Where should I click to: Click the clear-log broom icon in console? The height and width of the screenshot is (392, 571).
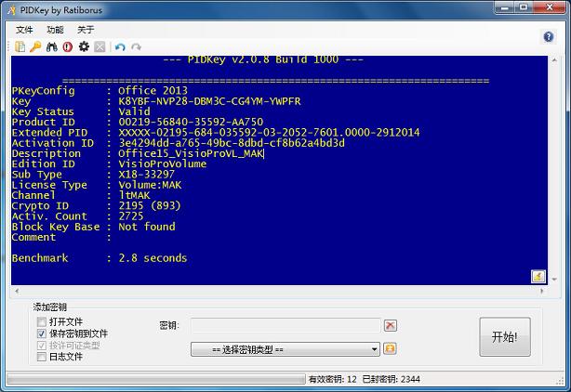click(538, 277)
